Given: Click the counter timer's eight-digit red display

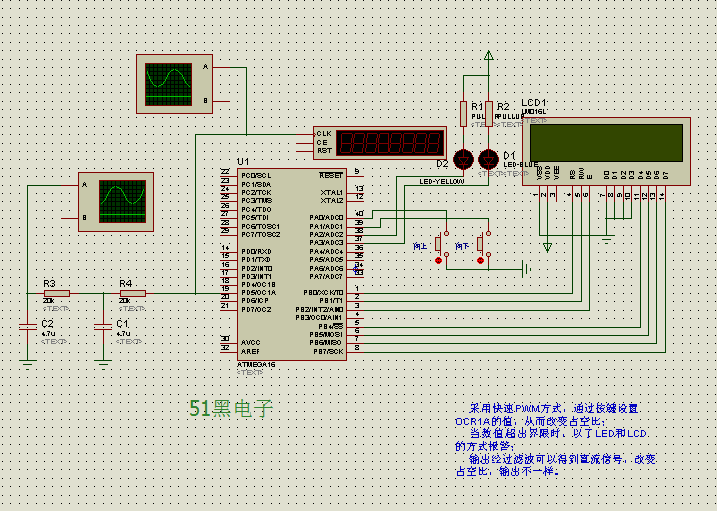Looking at the screenshot, I should point(390,143).
